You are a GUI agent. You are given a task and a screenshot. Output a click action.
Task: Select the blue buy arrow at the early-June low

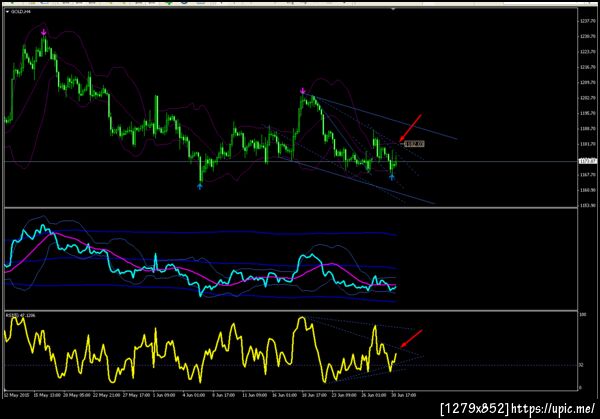pyautogui.click(x=199, y=186)
